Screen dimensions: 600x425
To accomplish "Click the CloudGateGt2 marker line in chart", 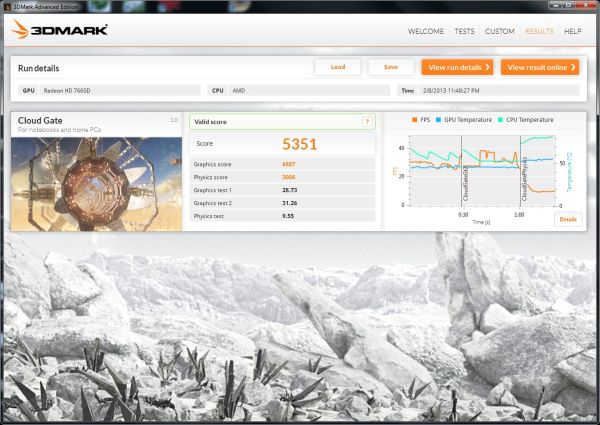I will coord(461,171).
